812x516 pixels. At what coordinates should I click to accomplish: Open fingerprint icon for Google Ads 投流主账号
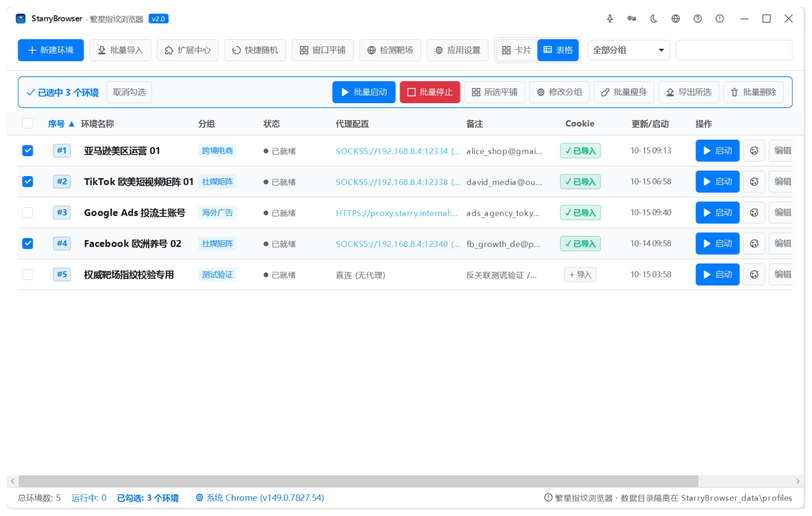tap(754, 213)
